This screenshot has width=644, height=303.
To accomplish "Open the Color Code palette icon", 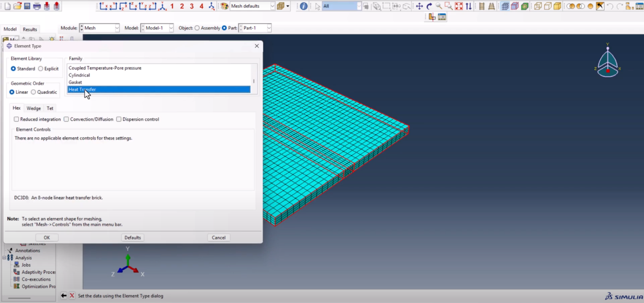I will 224,6.
